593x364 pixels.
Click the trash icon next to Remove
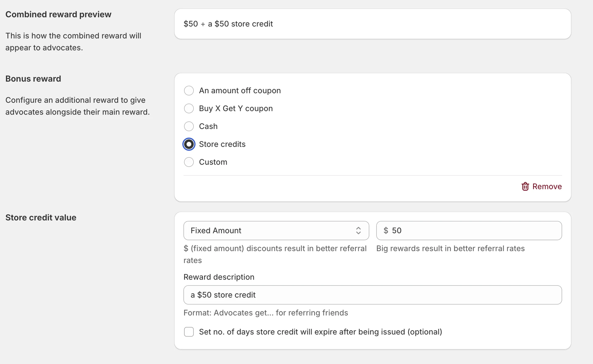[525, 186]
